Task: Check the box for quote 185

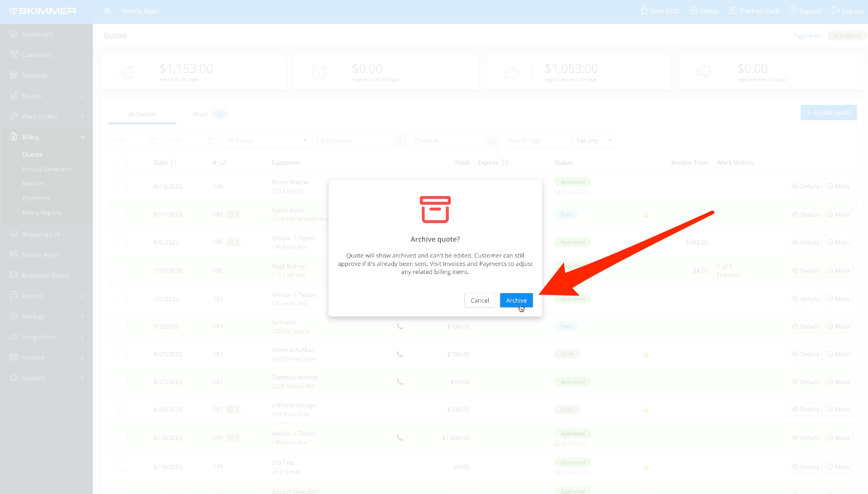Action: point(123,299)
